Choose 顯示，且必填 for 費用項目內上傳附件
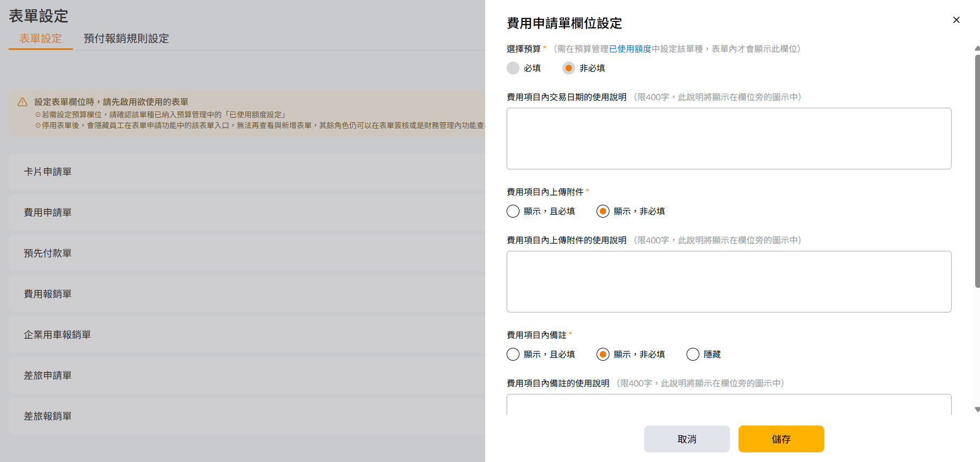Screen dimensions: 980x462 [513, 211]
